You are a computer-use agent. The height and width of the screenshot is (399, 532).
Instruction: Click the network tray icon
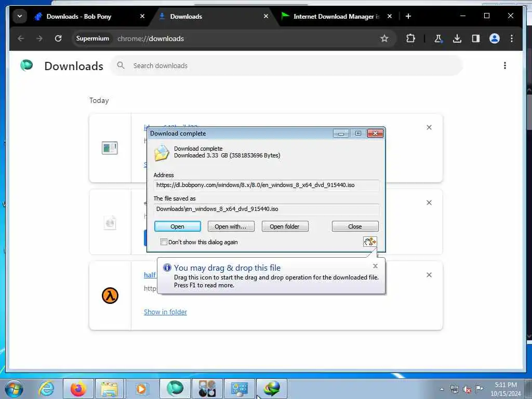click(x=454, y=390)
